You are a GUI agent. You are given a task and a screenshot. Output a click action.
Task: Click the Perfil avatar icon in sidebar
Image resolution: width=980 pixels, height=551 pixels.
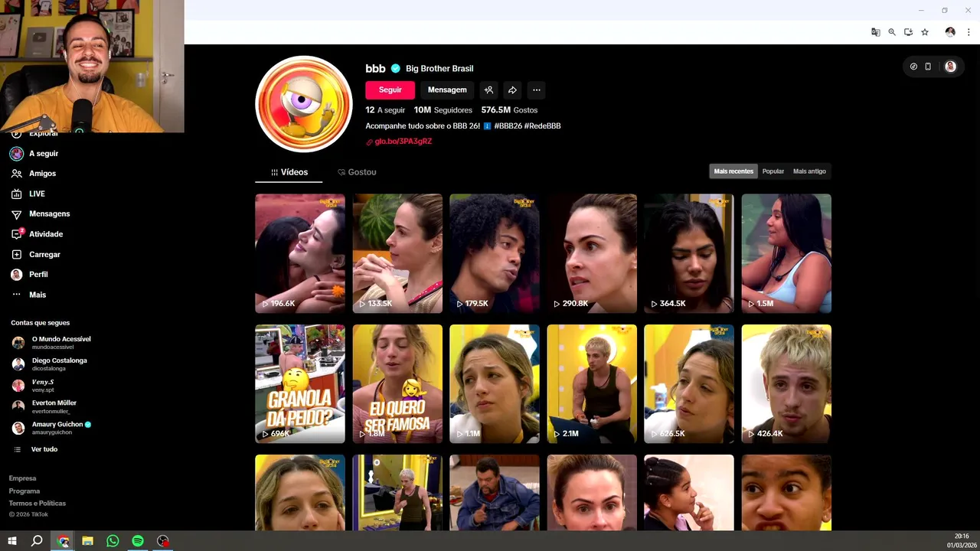point(16,274)
